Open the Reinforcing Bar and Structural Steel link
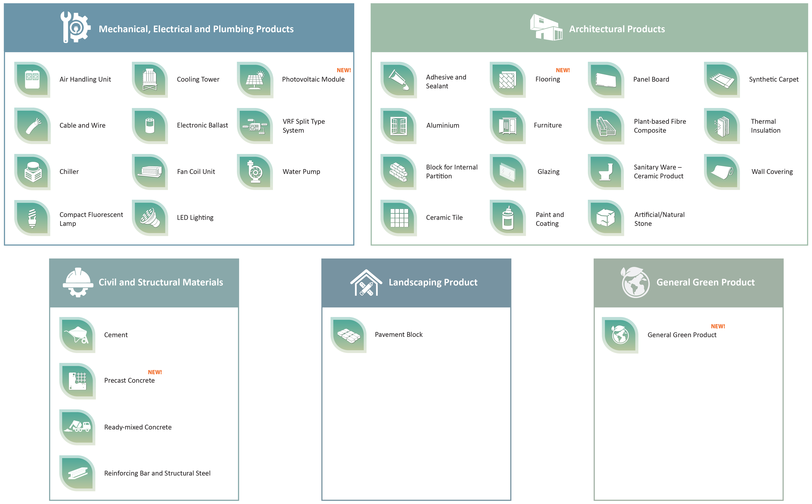 157,473
